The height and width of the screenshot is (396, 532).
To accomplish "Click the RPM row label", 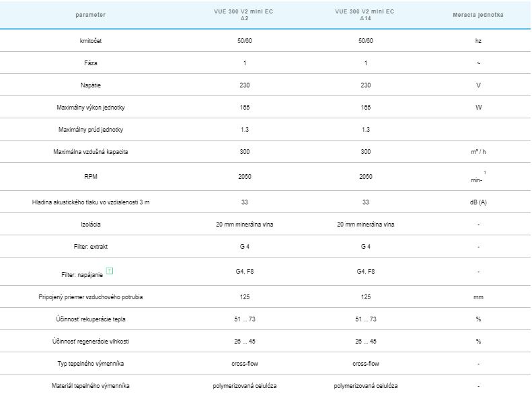I will click(x=91, y=177).
